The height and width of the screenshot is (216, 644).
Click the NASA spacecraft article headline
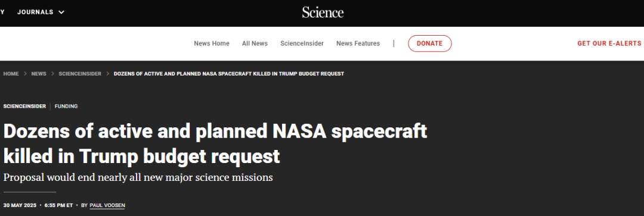click(215, 144)
